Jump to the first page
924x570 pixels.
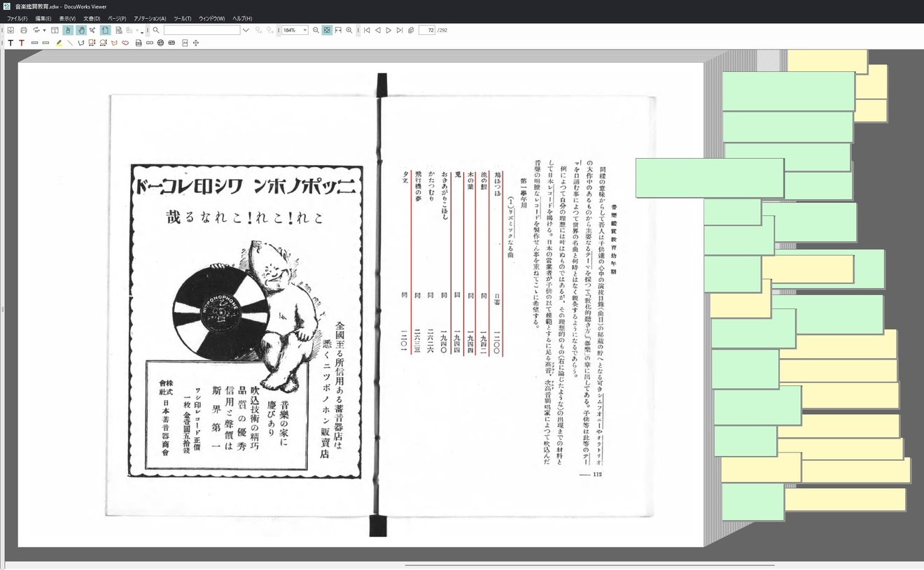[367, 30]
